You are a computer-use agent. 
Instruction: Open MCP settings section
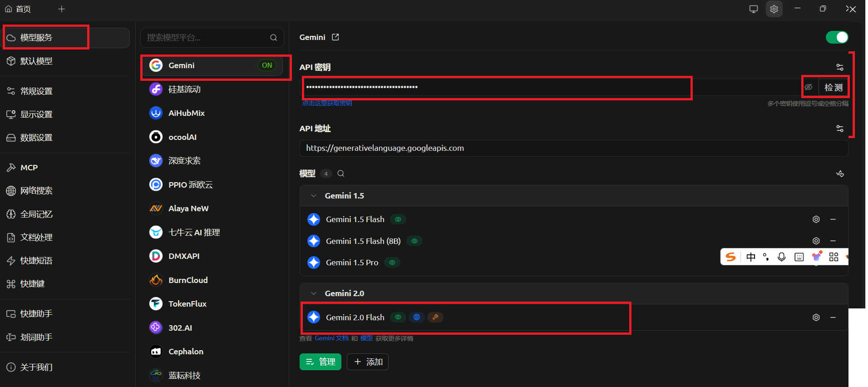(x=66, y=168)
